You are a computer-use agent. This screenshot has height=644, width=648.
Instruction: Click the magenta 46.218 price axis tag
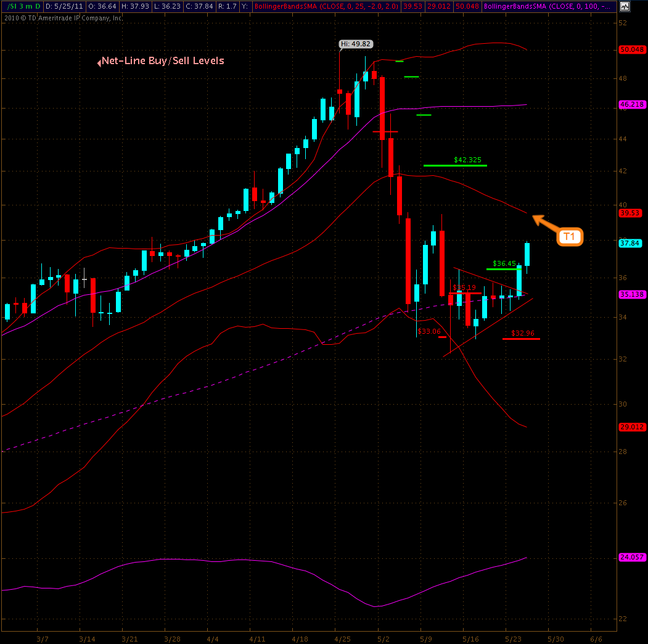[x=632, y=105]
